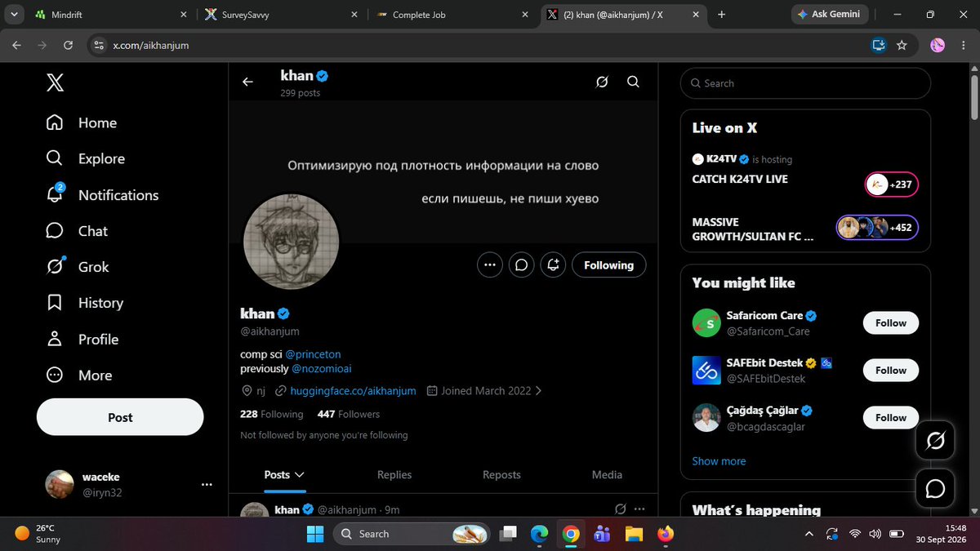The height and width of the screenshot is (551, 980).
Task: Launch Firefox from the taskbar
Action: pos(666,534)
